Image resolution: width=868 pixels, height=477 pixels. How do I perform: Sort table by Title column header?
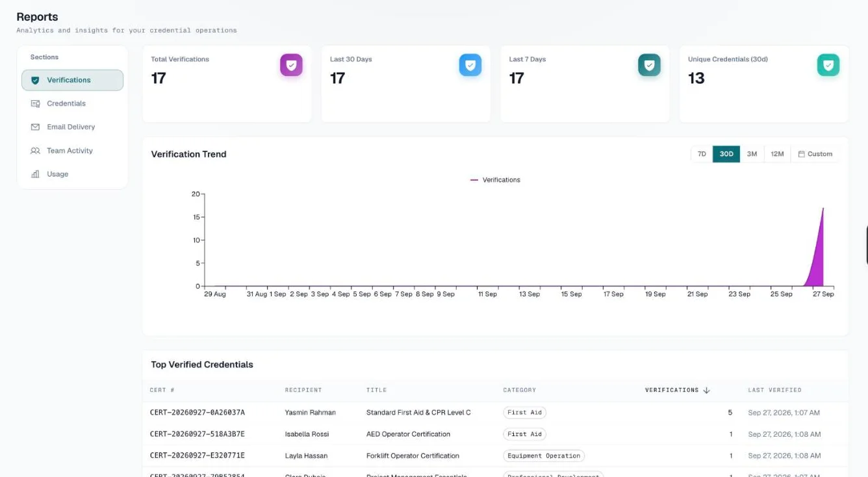pos(376,390)
